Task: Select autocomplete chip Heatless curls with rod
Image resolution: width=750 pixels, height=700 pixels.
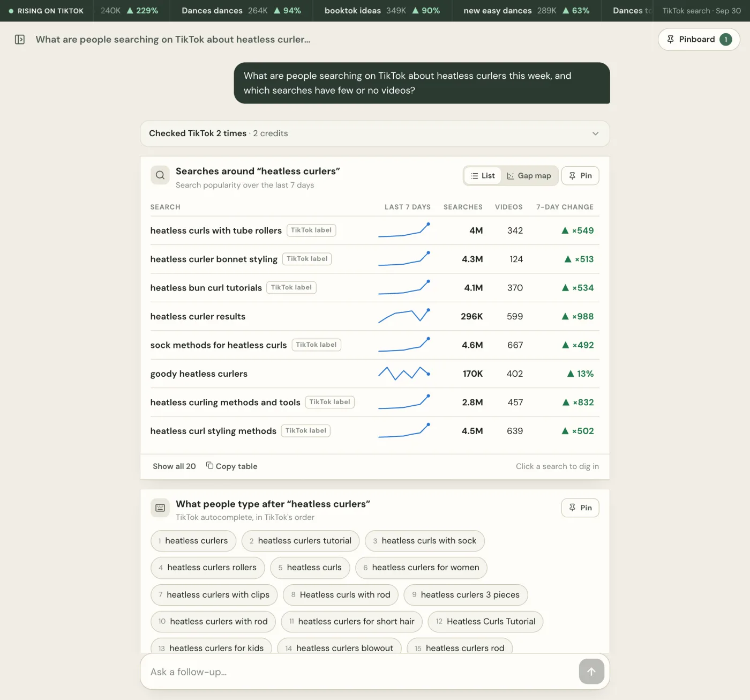Action: [x=341, y=595]
